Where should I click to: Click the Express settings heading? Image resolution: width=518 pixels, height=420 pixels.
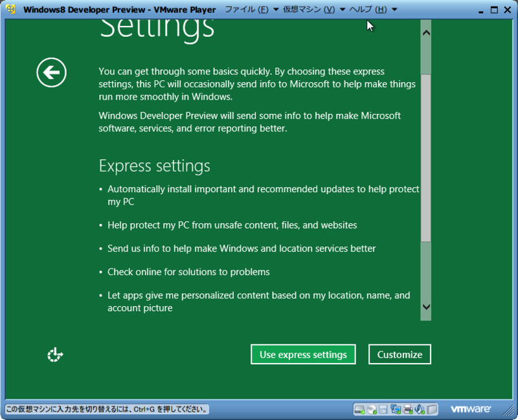[x=154, y=166]
